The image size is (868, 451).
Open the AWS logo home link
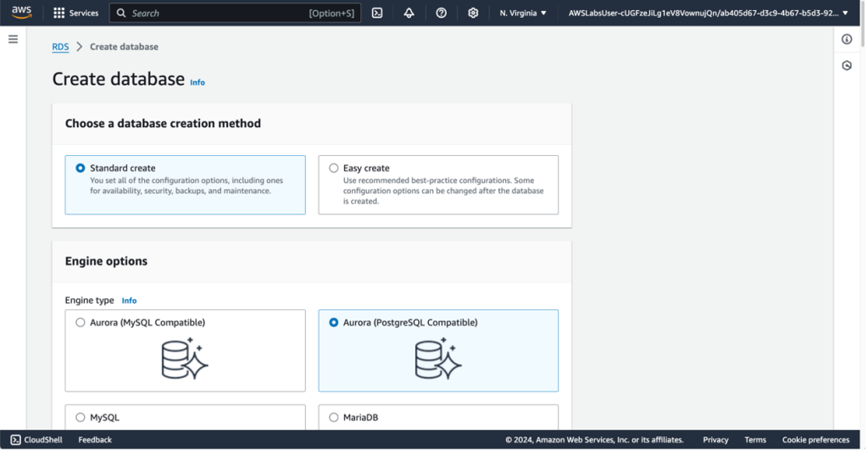[x=21, y=12]
